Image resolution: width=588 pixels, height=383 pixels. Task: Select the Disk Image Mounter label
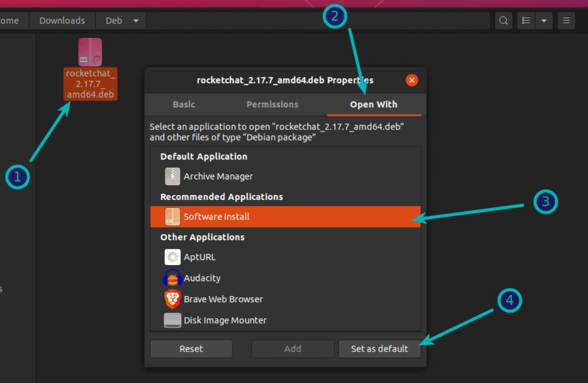(225, 320)
